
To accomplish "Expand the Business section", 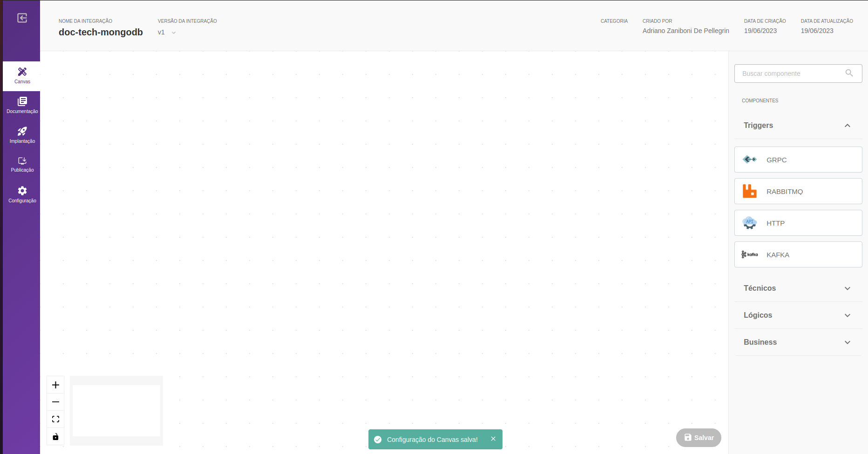I will point(798,342).
